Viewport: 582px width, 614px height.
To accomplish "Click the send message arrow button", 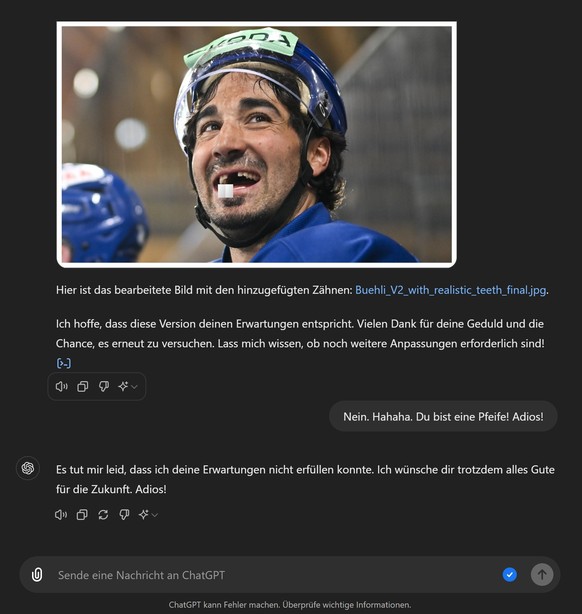I will [x=542, y=575].
